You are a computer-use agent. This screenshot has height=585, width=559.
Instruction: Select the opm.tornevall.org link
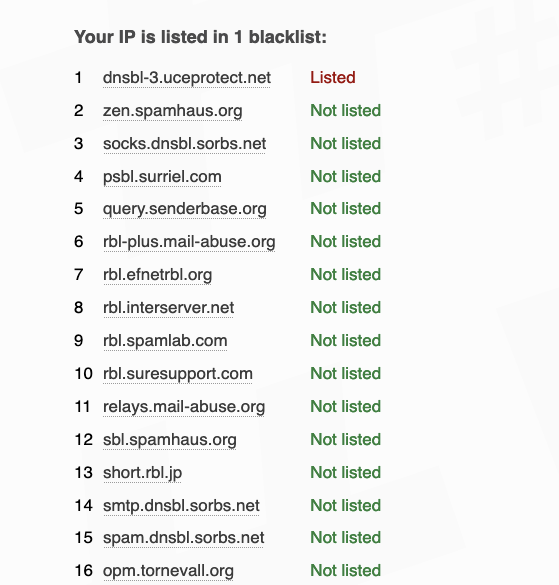[x=168, y=571]
